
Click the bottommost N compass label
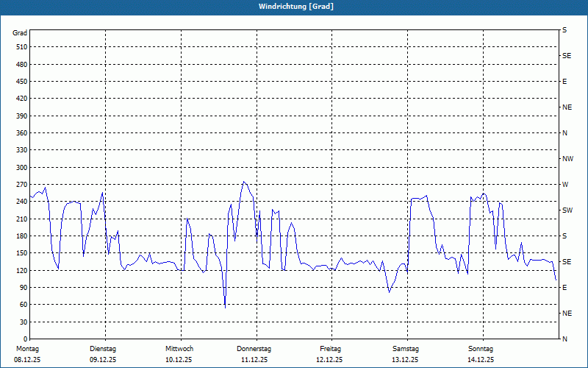[x=564, y=339]
